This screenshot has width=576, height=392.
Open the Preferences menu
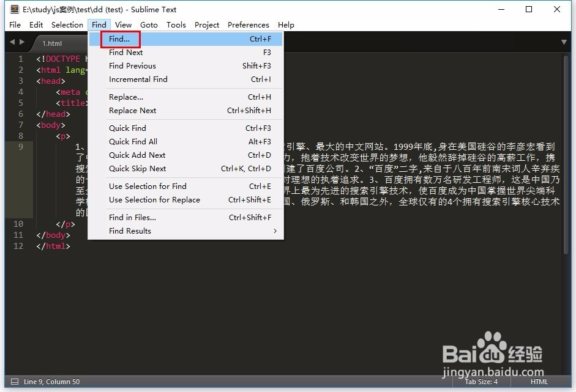tap(249, 24)
